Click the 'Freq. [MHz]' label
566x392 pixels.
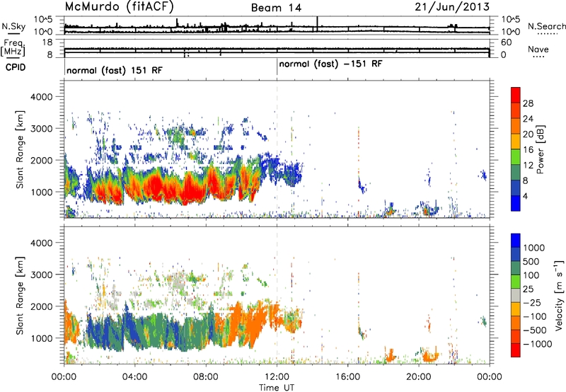pos(13,47)
